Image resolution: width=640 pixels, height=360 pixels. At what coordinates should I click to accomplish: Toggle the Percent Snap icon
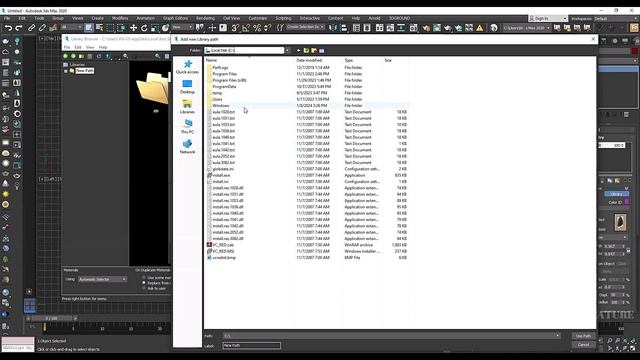257,28
